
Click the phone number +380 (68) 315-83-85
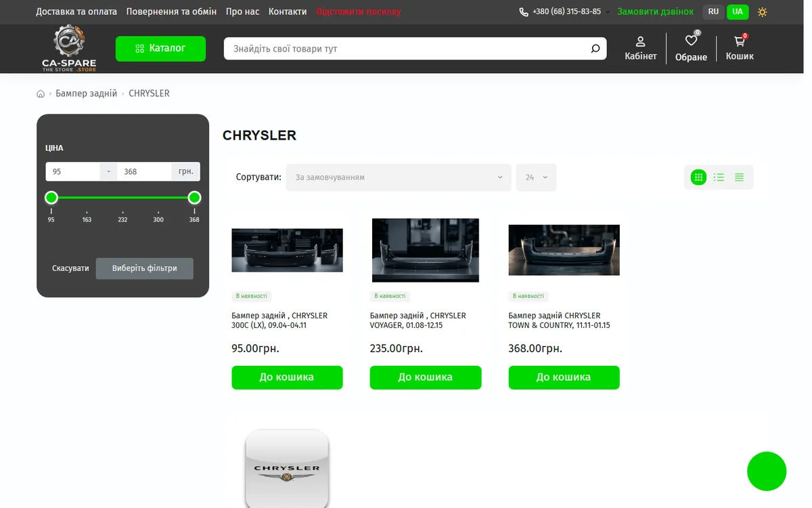point(566,12)
